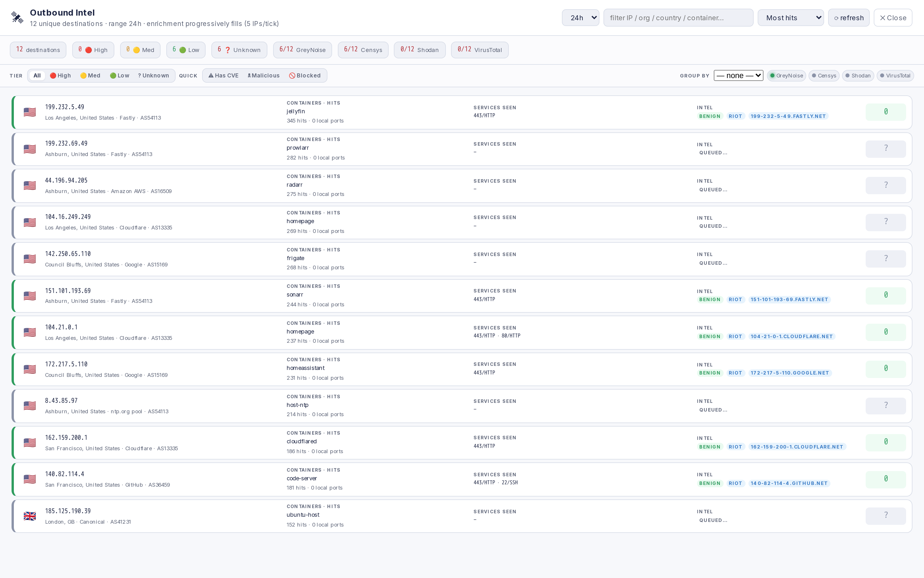924x578 pixels.
Task: Click the question mark badge for prowlarr row
Action: click(885, 149)
